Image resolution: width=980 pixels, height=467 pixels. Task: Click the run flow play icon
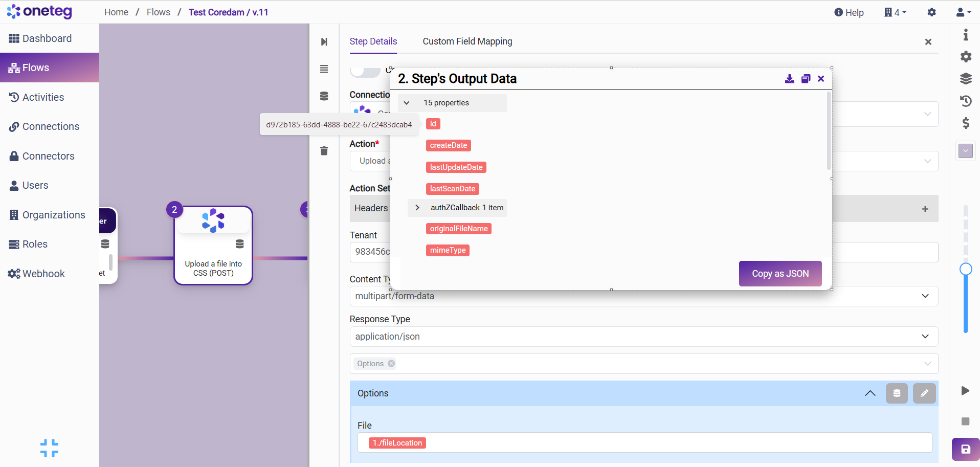(x=965, y=391)
